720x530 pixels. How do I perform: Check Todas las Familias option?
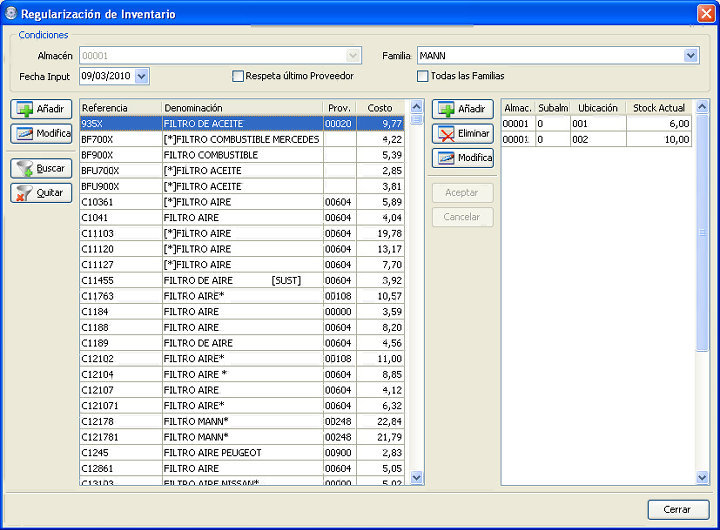(422, 76)
